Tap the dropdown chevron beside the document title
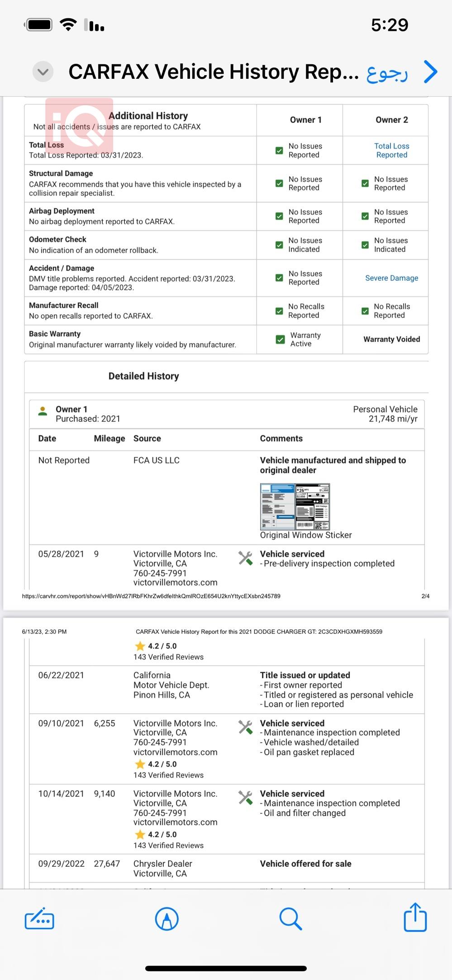Image resolution: width=452 pixels, height=980 pixels. click(x=43, y=72)
